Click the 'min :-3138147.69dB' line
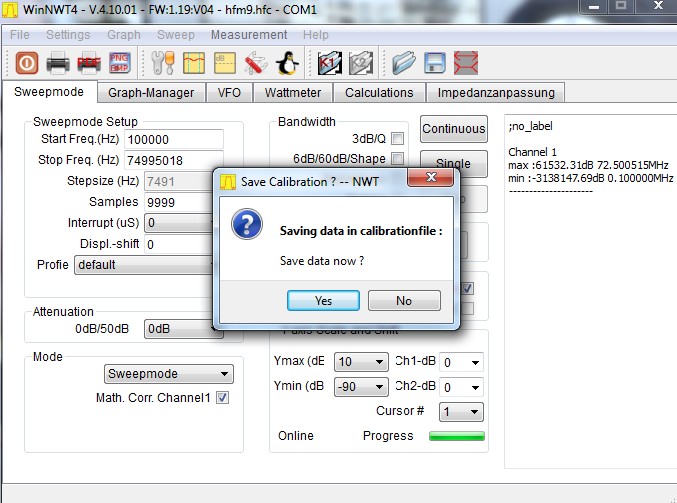Screen dimensions: 677x503 [591, 178]
